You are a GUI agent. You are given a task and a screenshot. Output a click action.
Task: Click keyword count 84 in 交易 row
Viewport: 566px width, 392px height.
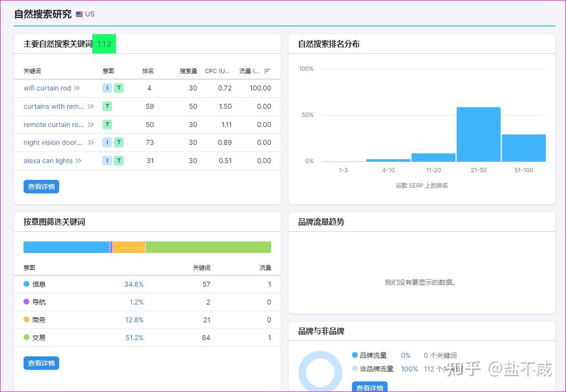pyautogui.click(x=206, y=338)
